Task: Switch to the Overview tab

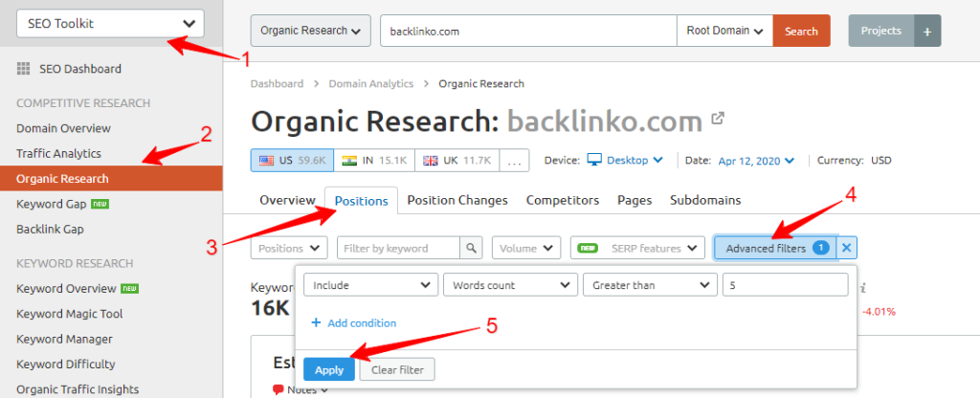Action: point(287,201)
